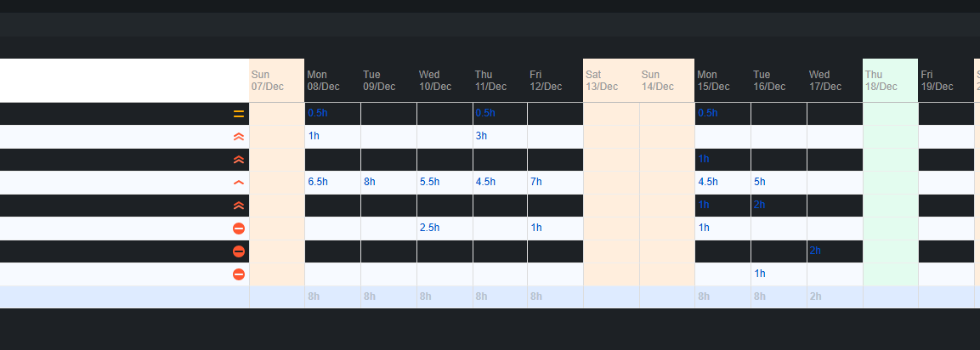Image resolution: width=980 pixels, height=350 pixels.
Task: Select the 4.5h entry on Mon 15/Dec
Action: pyautogui.click(x=707, y=182)
